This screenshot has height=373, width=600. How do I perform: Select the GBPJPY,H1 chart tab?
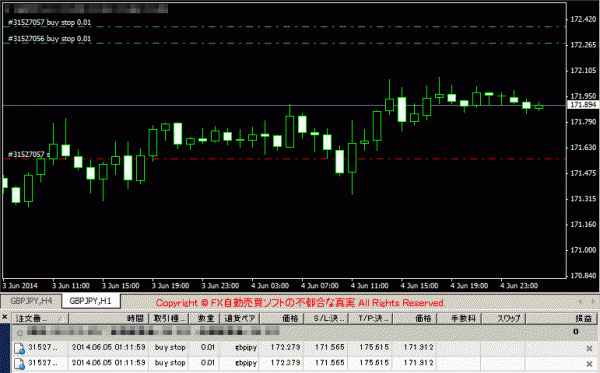pyautogui.click(x=91, y=301)
